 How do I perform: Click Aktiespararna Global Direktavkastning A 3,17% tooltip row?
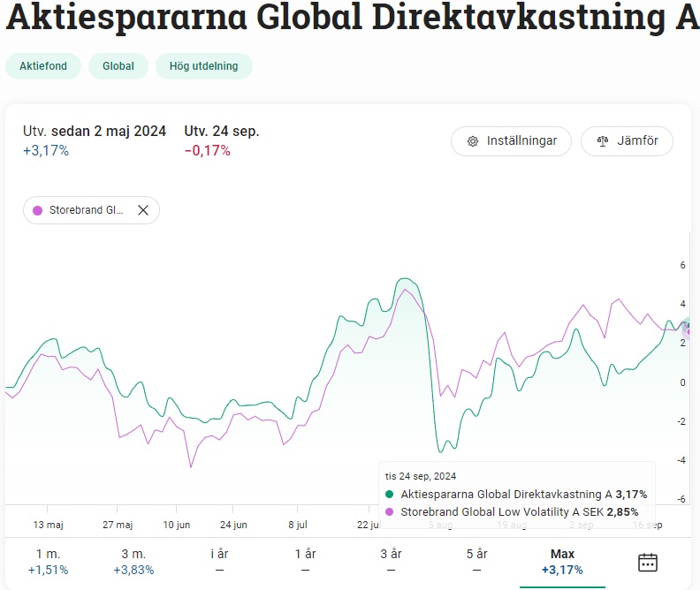[515, 494]
